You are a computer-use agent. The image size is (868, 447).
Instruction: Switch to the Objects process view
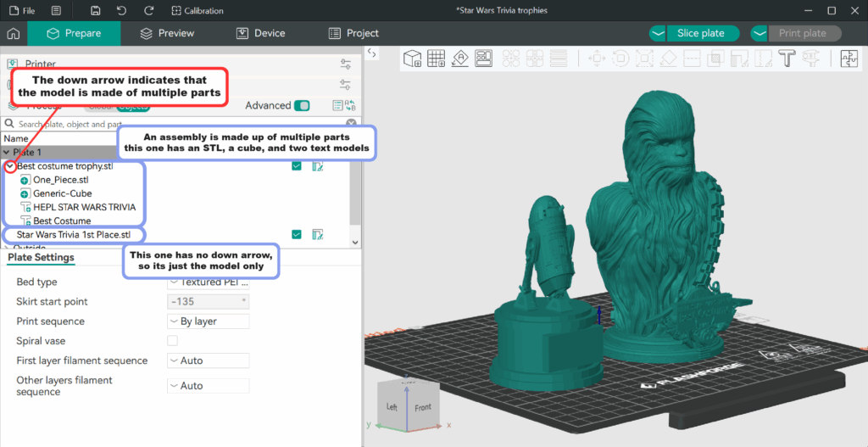[x=135, y=107]
